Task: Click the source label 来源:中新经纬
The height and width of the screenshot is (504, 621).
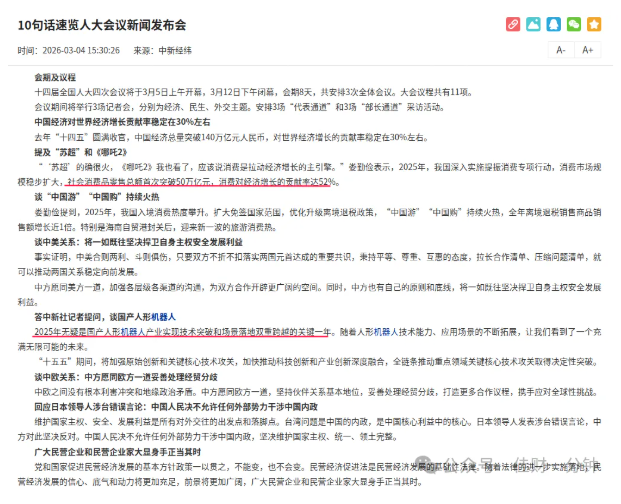Action: 162,51
